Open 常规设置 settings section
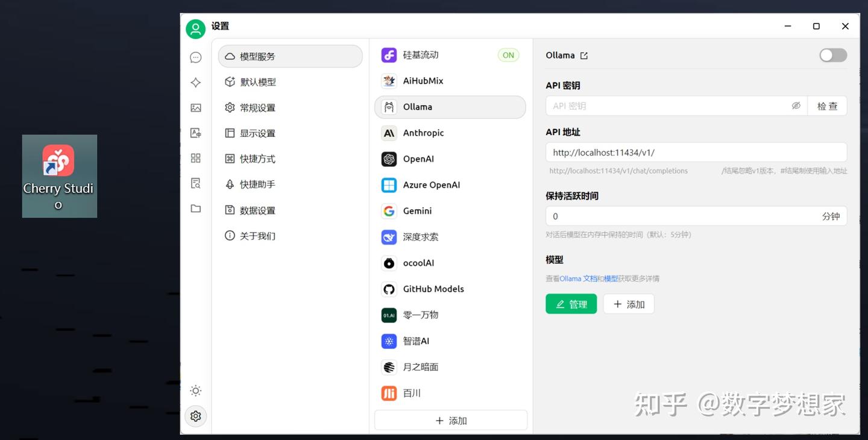Image resolution: width=868 pixels, height=440 pixels. coord(290,107)
